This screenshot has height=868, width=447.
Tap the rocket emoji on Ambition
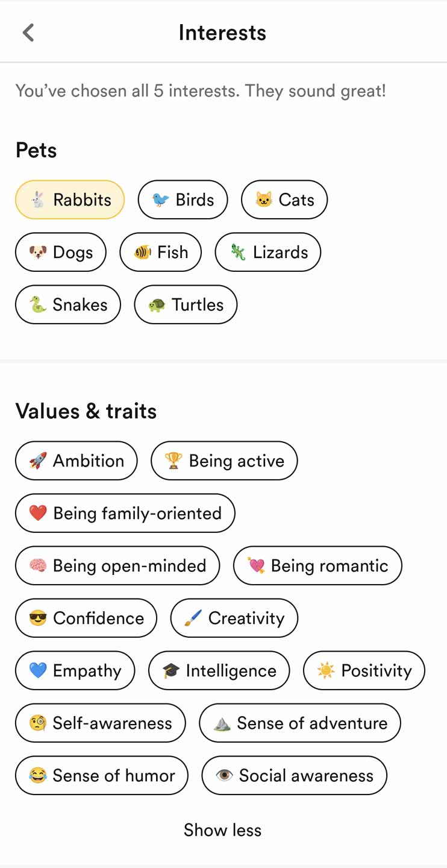coord(38,461)
